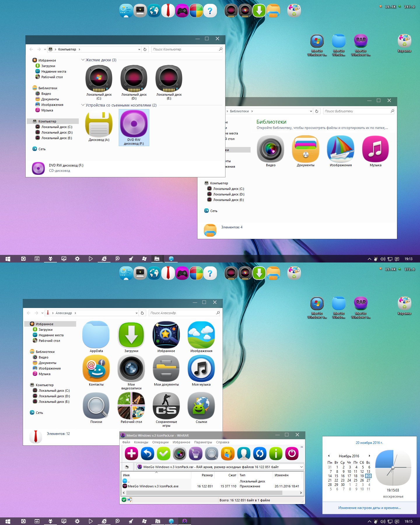The width and height of the screenshot is (420, 525).
Task: Open WinRAR archive path dropdown arrow
Action: 301,467
